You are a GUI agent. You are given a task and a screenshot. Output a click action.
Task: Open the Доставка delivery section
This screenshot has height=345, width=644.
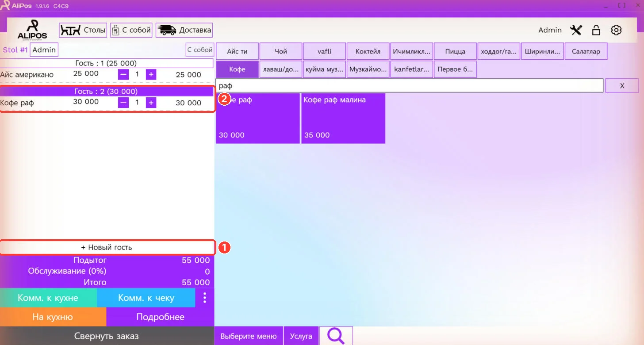[x=184, y=30]
